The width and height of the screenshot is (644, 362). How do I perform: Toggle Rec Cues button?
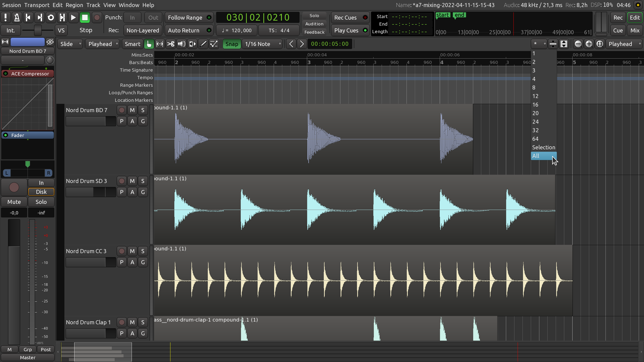coord(350,18)
